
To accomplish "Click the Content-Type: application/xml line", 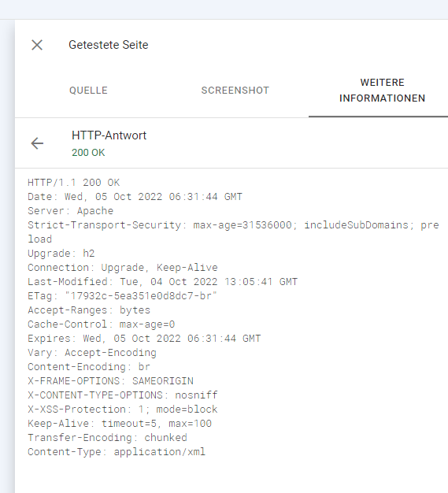I will (117, 452).
